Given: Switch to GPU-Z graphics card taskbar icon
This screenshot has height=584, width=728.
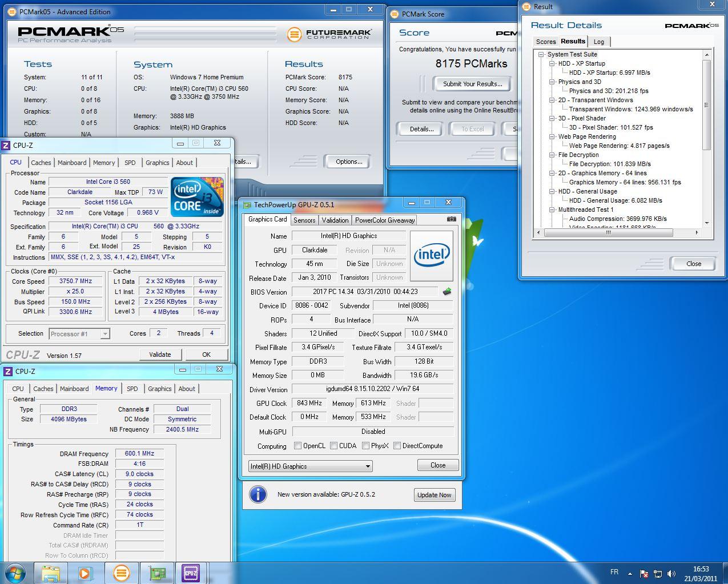Looking at the screenshot, I should pos(156,573).
